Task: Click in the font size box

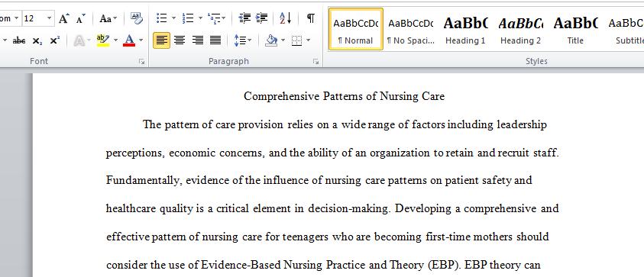Action: (34, 18)
